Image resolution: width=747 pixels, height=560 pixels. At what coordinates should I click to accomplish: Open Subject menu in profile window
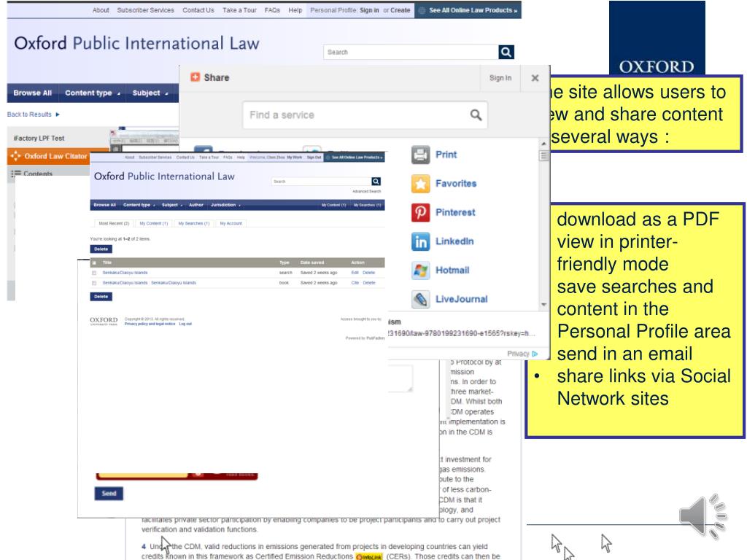point(172,205)
